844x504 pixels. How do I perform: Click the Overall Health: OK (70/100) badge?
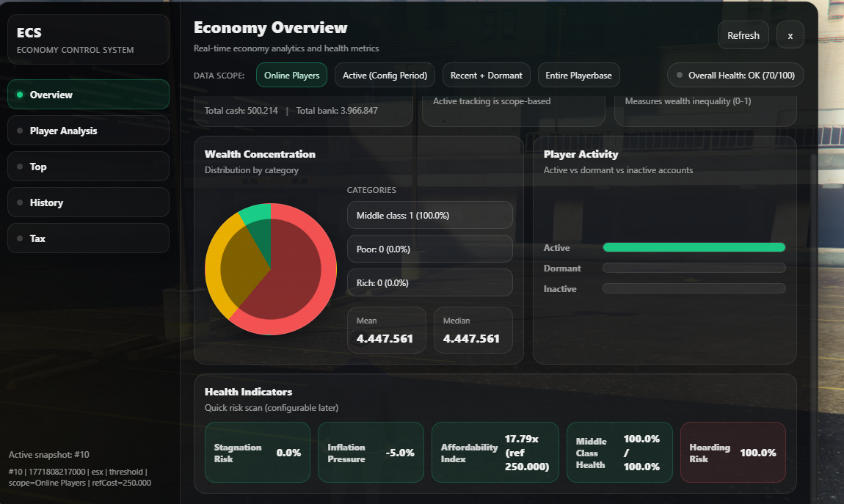(x=735, y=76)
